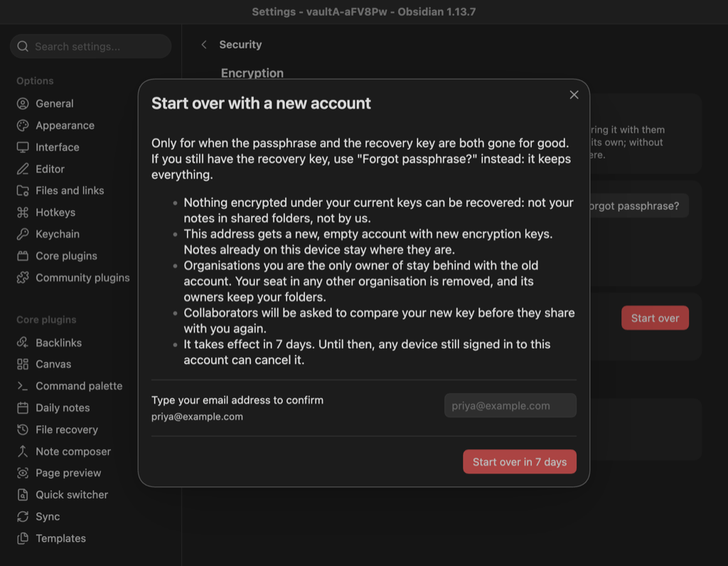The width and height of the screenshot is (728, 566).
Task: Close the Start over dialog
Action: tap(574, 95)
